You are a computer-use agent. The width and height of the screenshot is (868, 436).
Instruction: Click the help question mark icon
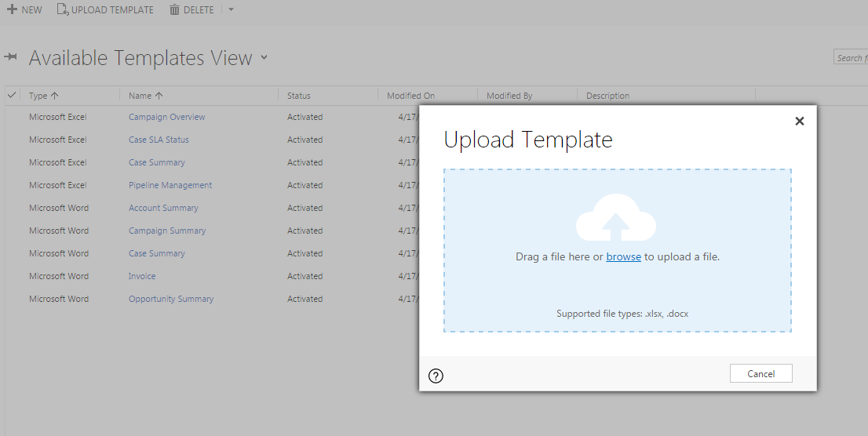(436, 376)
